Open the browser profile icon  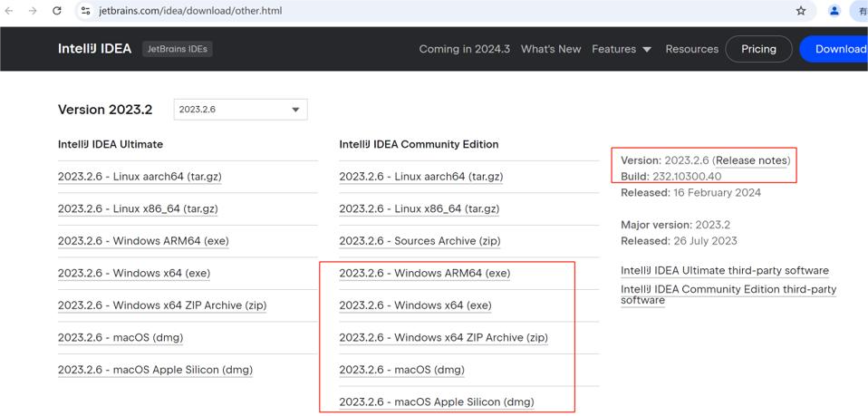coord(834,11)
